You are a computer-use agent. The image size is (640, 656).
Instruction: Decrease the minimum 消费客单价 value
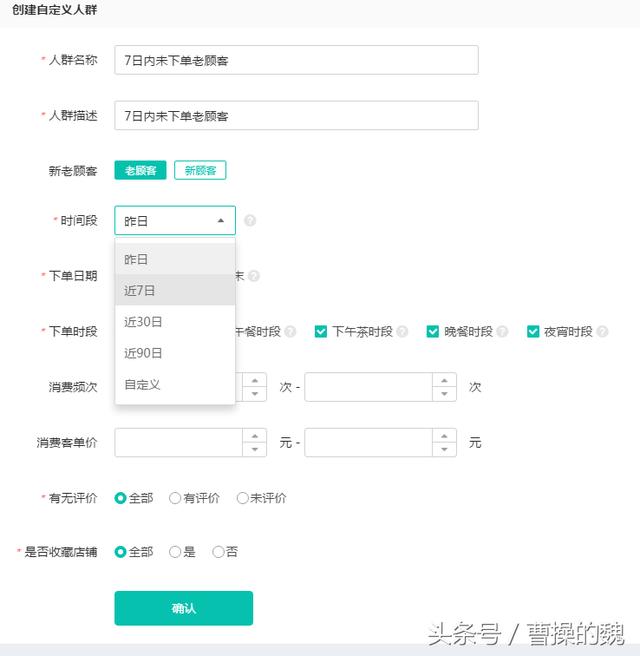255,449
